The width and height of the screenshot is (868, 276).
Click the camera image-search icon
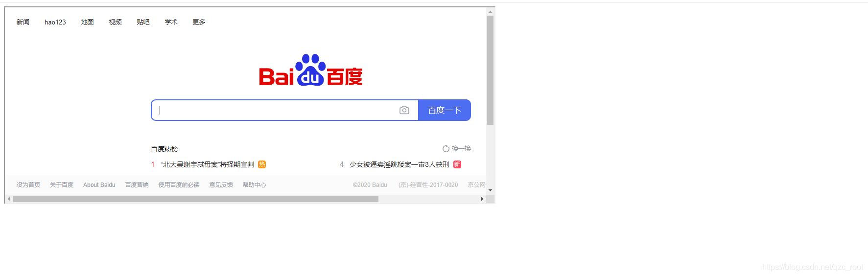[x=404, y=110]
